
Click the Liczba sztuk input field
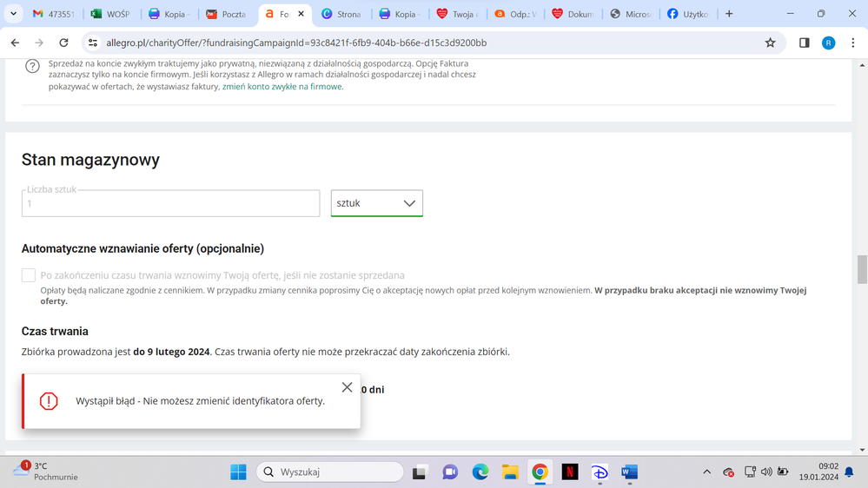170,203
